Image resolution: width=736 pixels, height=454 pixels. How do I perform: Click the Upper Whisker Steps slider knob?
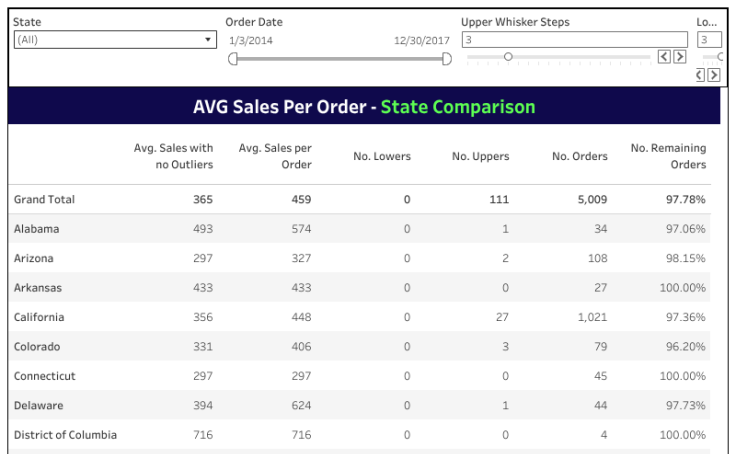click(x=508, y=57)
